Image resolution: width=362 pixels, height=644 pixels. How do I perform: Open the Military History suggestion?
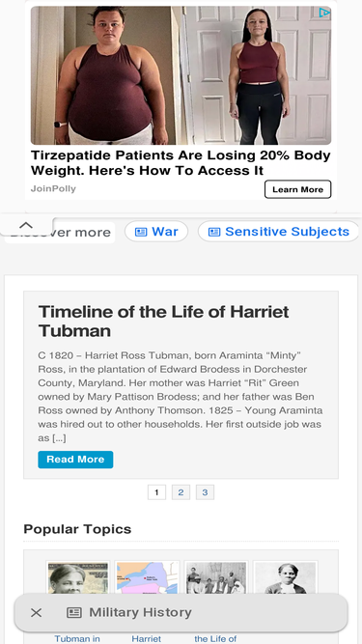tap(140, 613)
